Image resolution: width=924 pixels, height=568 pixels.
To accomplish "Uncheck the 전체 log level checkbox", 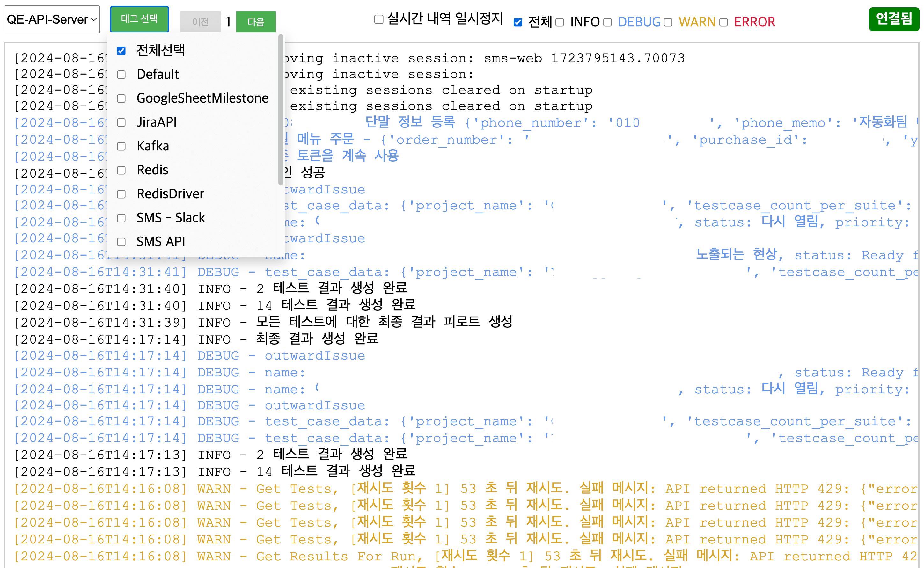I will pyautogui.click(x=518, y=23).
